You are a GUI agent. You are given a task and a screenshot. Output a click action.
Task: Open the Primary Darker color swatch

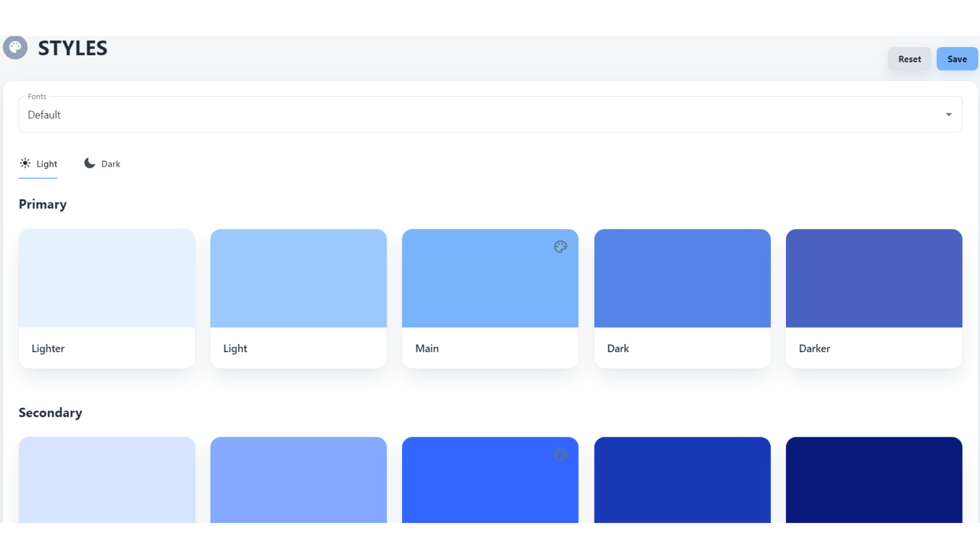[x=874, y=279]
